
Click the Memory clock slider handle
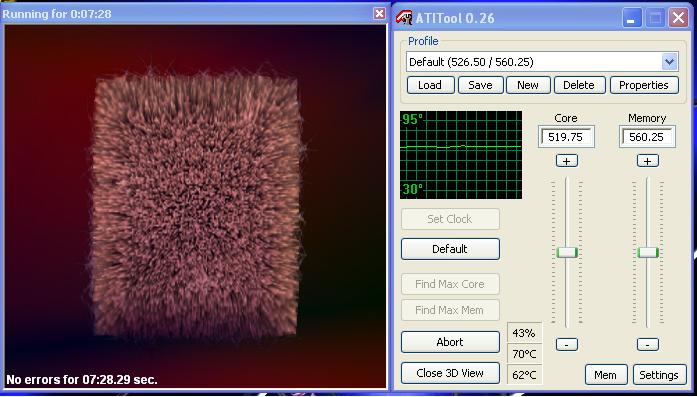(648, 253)
